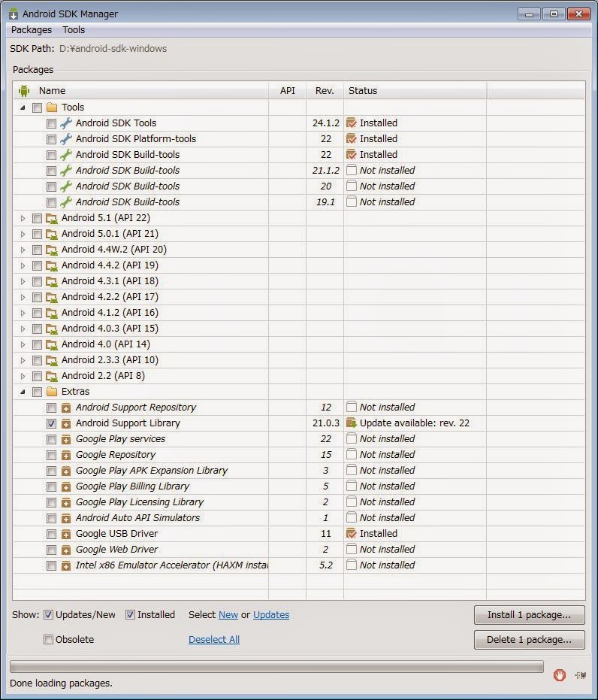Click the not-installed status icon for Build-tools rev 20
The image size is (598, 700).
click(352, 186)
